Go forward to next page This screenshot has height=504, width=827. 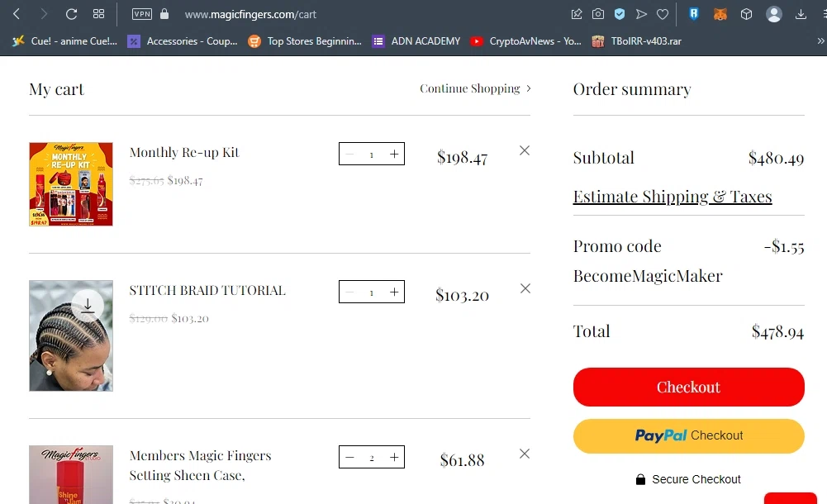tap(43, 14)
